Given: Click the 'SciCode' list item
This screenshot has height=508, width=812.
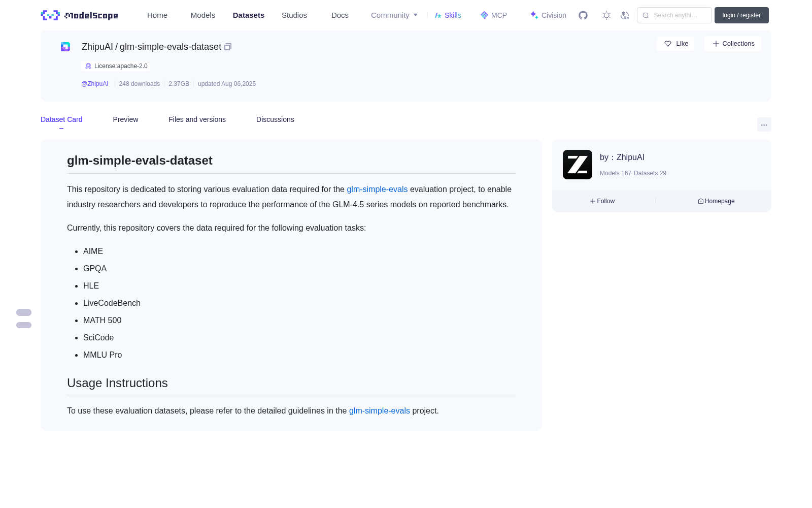Looking at the screenshot, I should coord(98,337).
